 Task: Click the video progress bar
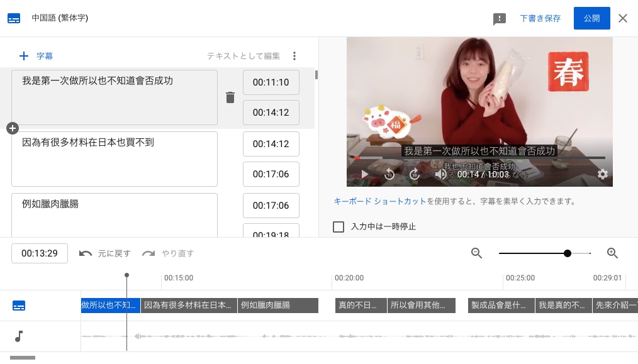pyautogui.click(x=479, y=157)
